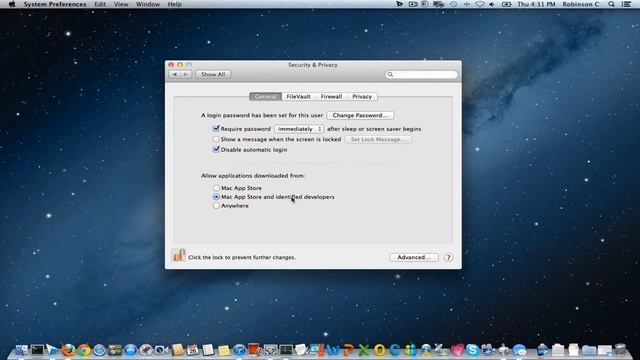Open Calendar from the Dock
Viewport: 640px width, 360px height.
coord(192,350)
